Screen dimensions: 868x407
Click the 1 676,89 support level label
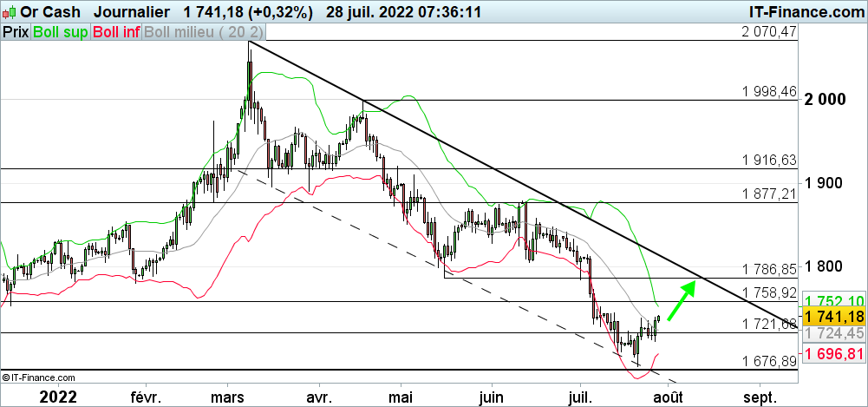pos(768,360)
